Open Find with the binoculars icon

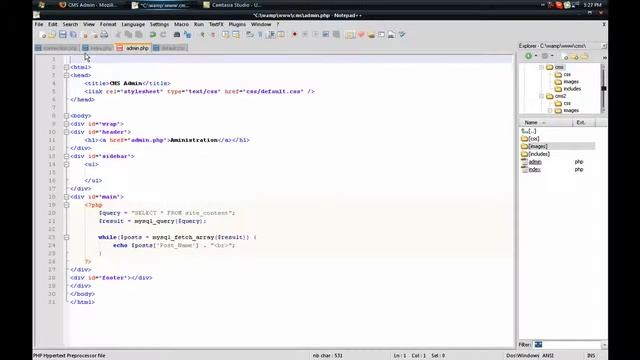(177, 35)
